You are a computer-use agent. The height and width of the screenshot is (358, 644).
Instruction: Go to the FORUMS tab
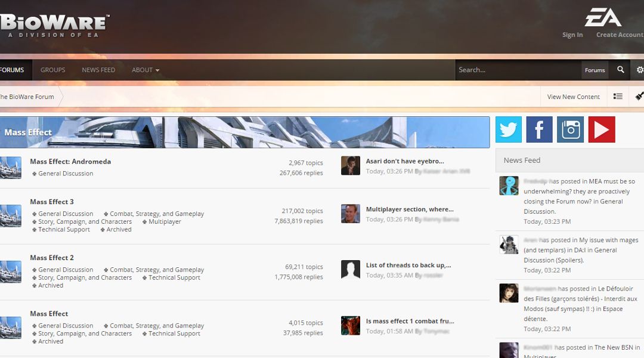[12, 70]
